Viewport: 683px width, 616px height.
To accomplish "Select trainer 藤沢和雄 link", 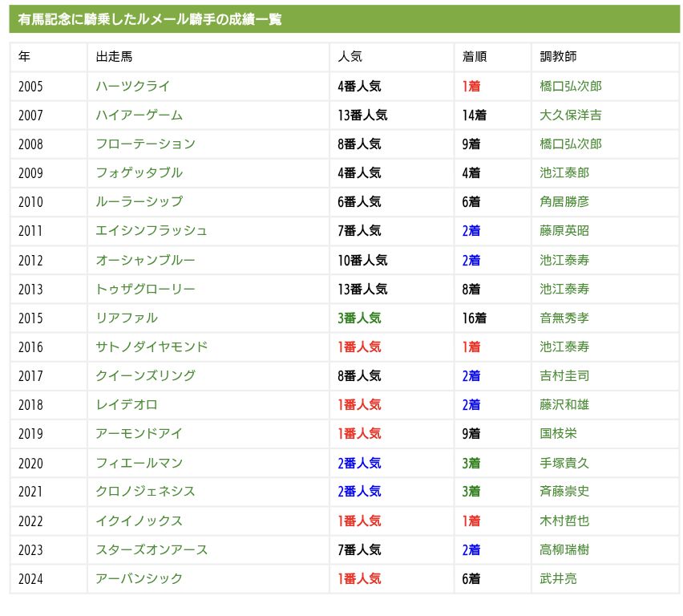I will 564,404.
